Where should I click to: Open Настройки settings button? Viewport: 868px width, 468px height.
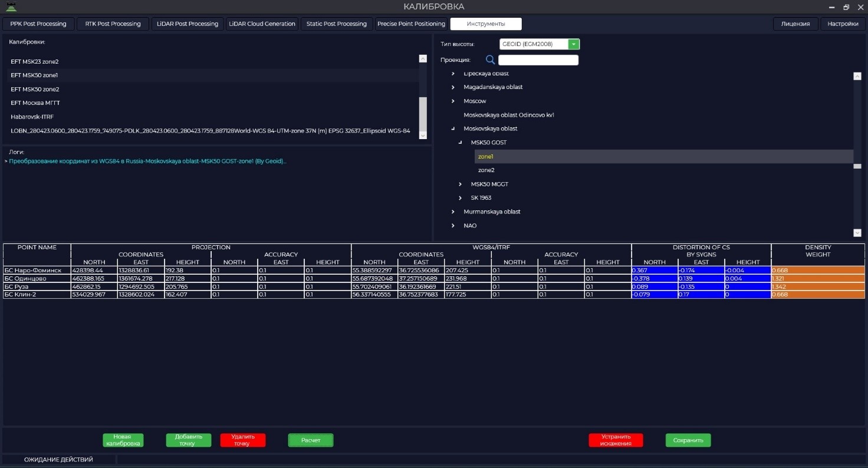point(843,24)
